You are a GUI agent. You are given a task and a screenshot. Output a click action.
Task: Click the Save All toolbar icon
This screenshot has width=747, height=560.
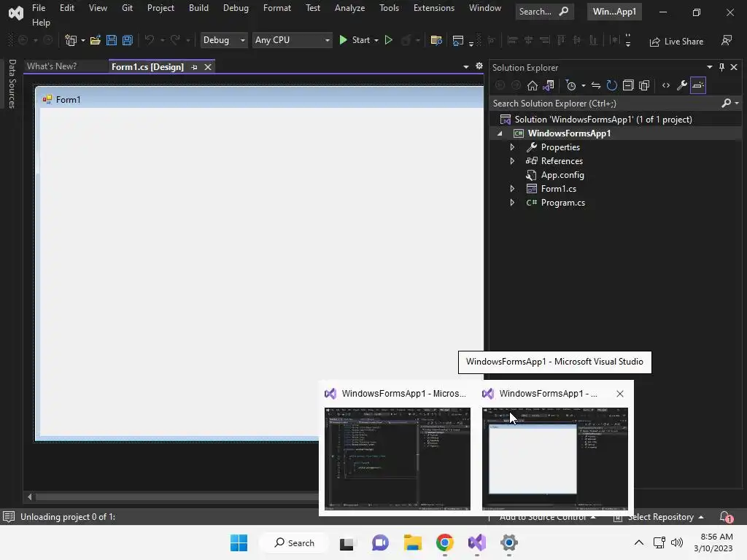tap(128, 41)
